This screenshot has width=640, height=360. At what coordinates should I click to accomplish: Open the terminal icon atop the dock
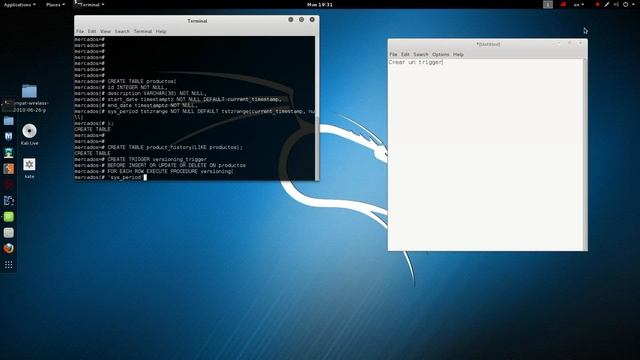point(8,105)
